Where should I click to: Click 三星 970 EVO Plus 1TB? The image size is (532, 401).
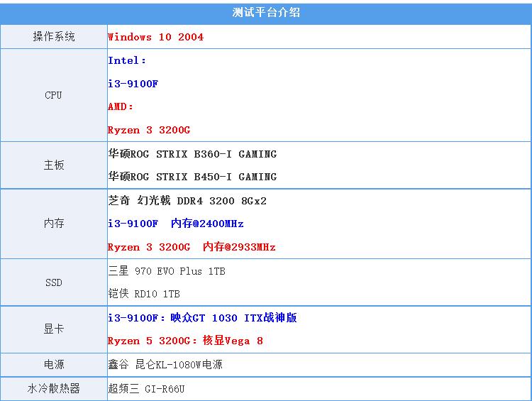click(x=167, y=271)
